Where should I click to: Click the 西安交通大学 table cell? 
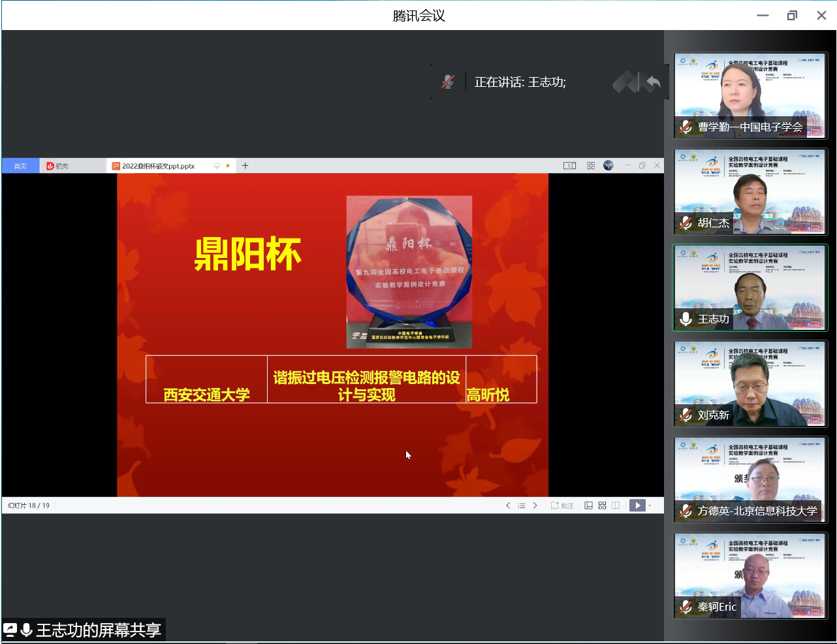tap(207, 379)
